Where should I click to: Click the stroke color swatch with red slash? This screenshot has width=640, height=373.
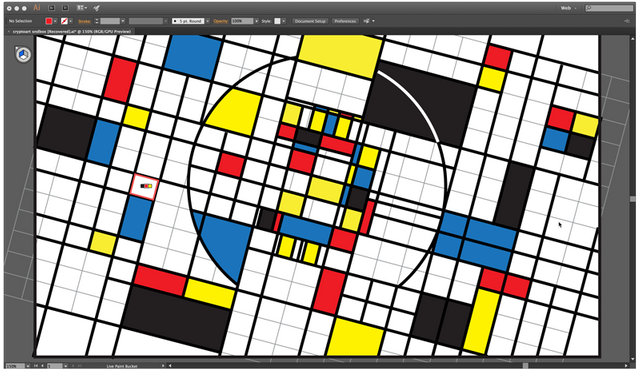pos(64,21)
